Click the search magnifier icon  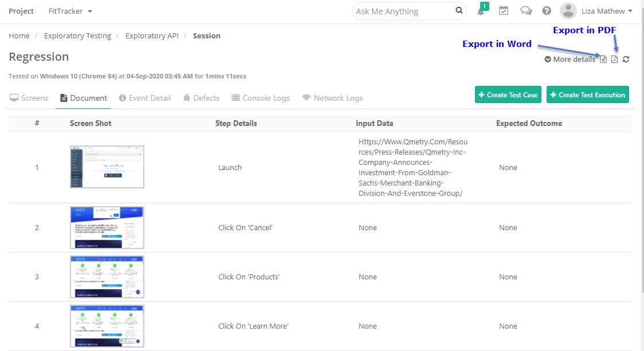point(459,10)
